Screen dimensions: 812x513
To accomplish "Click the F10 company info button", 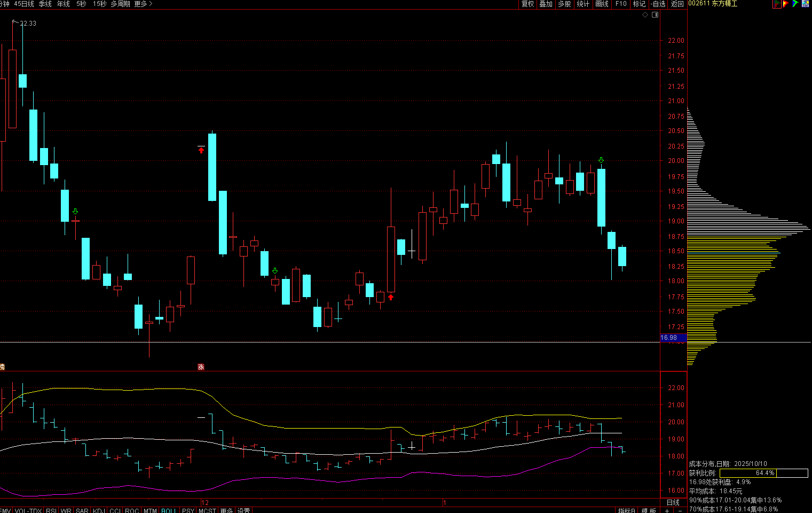I will click(621, 4).
